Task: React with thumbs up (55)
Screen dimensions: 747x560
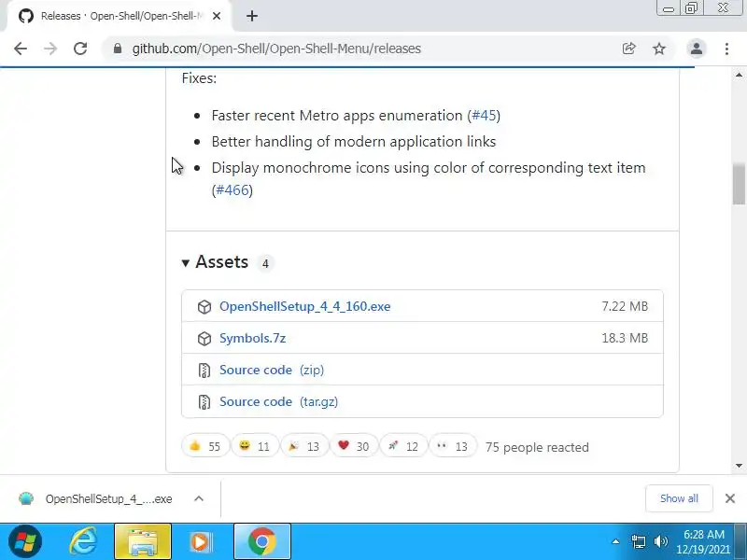Action: pos(205,446)
